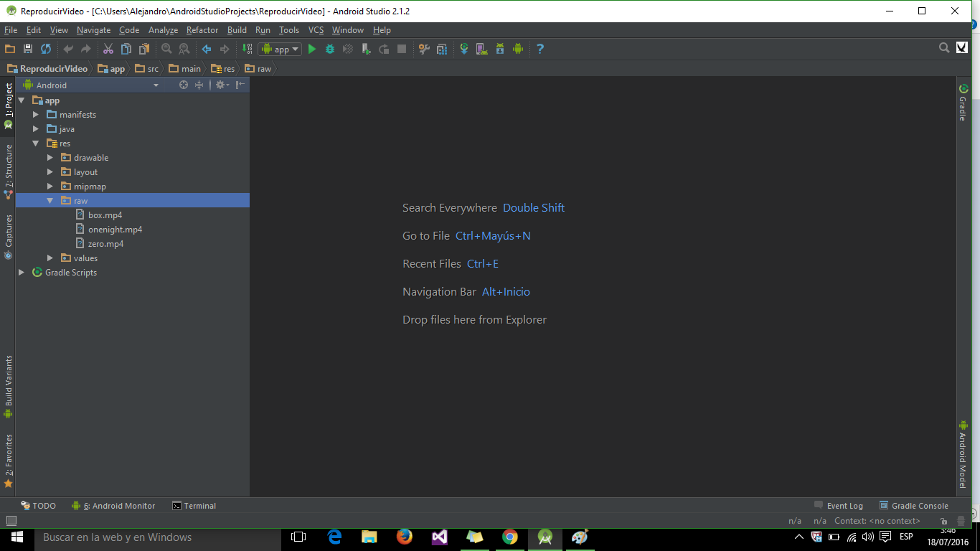Click Collapse All icon in Project panel
980x551 pixels.
[199, 85]
